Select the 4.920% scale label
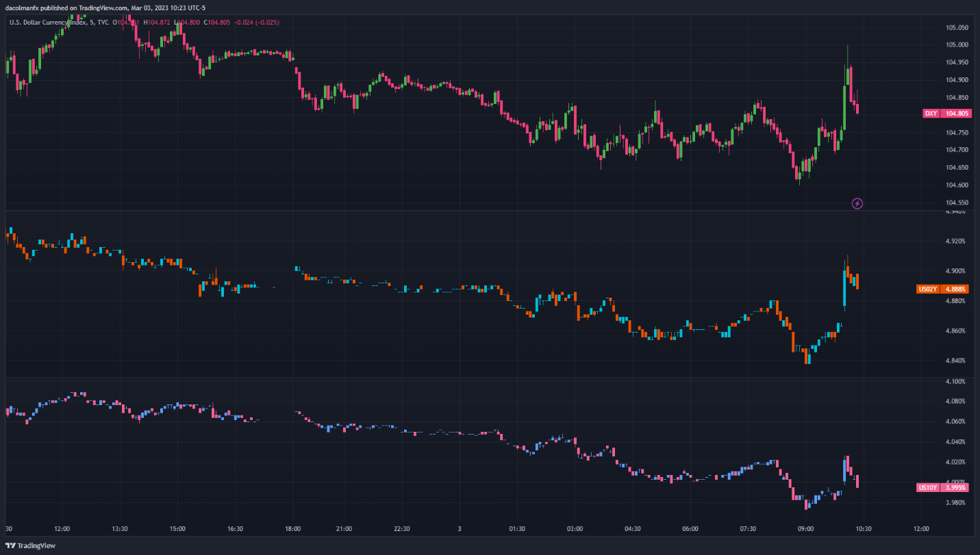The height and width of the screenshot is (555, 980). (955, 241)
